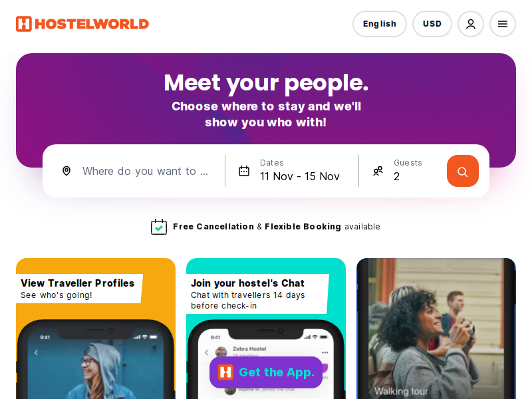Open the hamburger menu icon
Screen dimensions: 532x399
[503, 24]
